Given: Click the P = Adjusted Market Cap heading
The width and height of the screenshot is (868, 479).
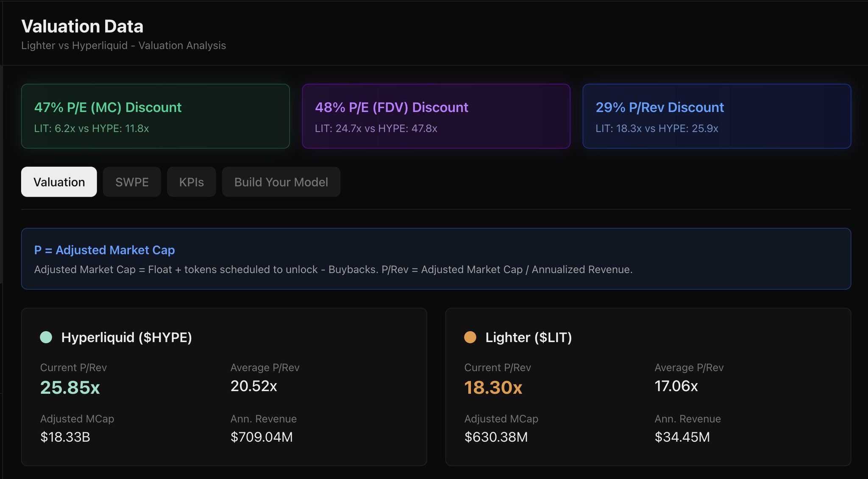Looking at the screenshot, I should tap(104, 250).
